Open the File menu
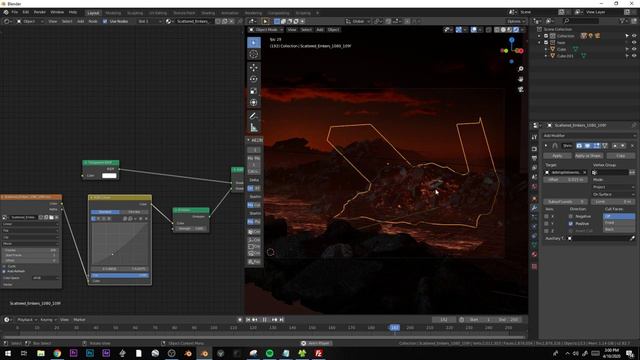This screenshot has width=640, height=360. click(15, 12)
